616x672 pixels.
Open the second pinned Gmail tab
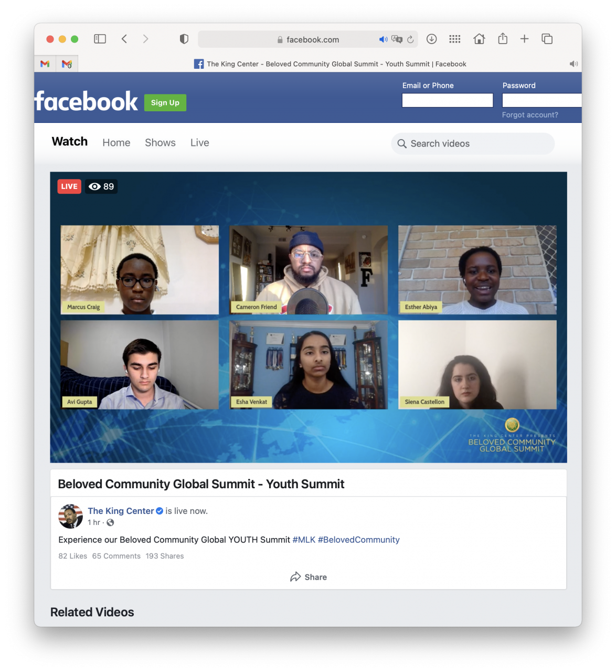click(x=67, y=64)
